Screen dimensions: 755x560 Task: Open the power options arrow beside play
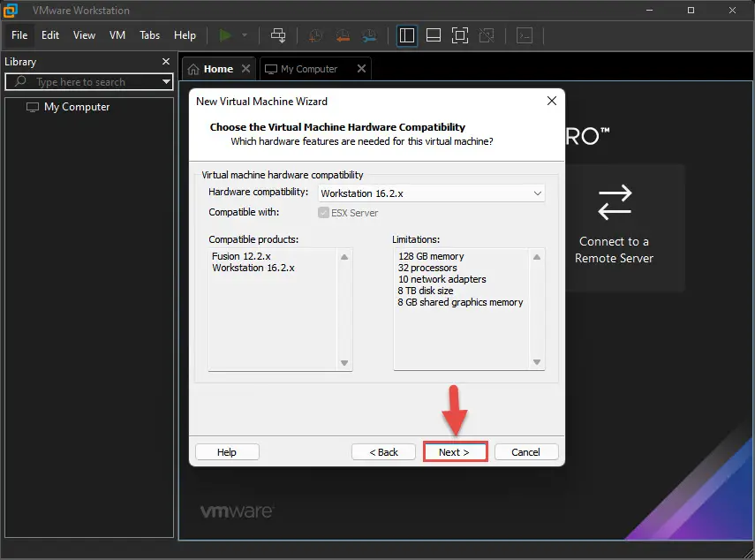coord(245,35)
